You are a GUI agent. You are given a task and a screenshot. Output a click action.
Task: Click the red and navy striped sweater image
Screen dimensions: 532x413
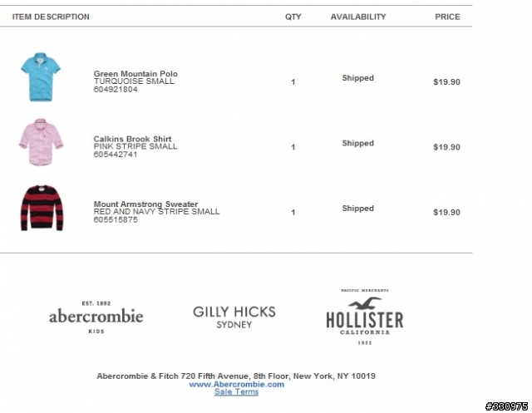point(42,208)
